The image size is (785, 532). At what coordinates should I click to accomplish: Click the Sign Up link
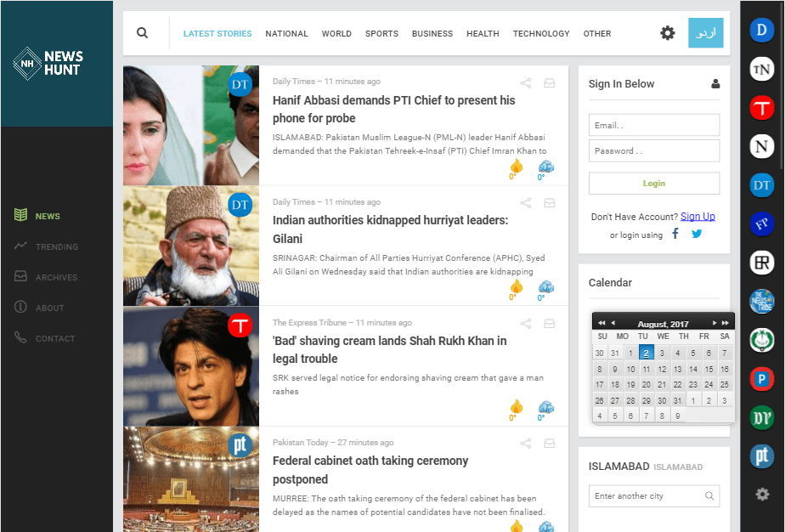(697, 217)
